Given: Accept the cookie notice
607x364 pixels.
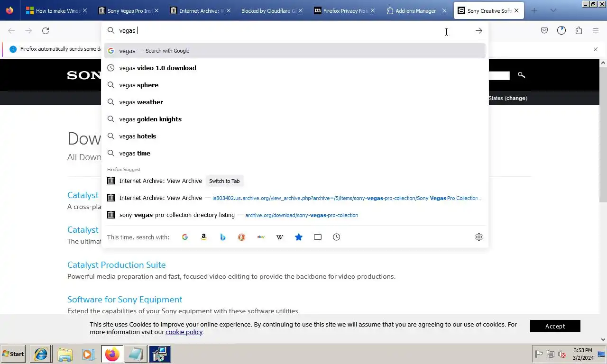Looking at the screenshot, I should point(555,326).
